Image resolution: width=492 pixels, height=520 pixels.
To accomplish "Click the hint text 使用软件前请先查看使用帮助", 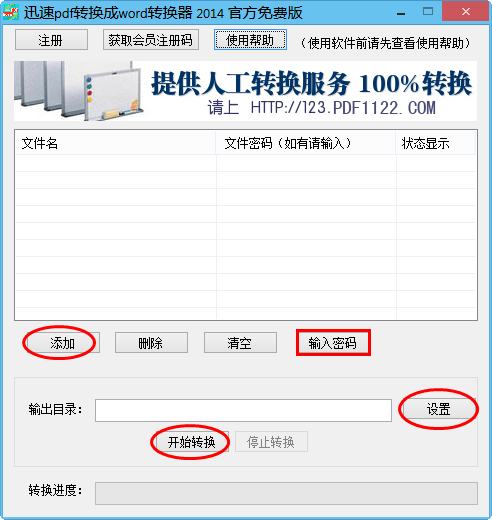I will pyautogui.click(x=386, y=43).
